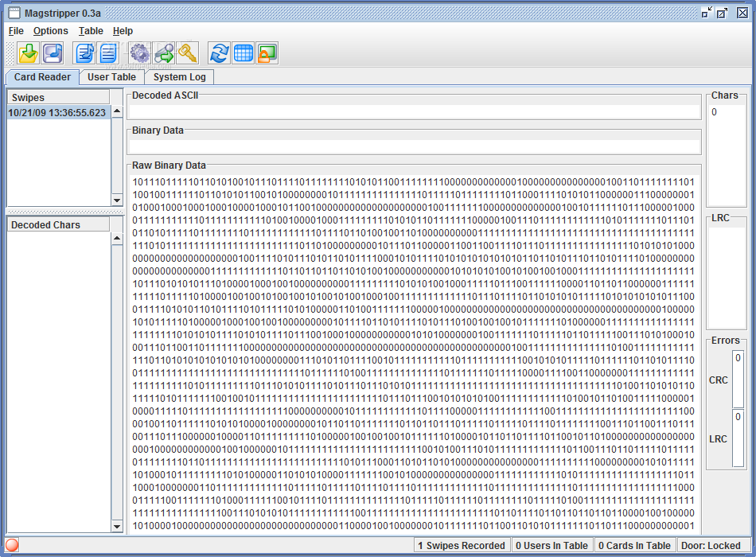Viewport: 756px width, 557px height.
Task: Click the red status indicator circle
Action: pyautogui.click(x=12, y=545)
